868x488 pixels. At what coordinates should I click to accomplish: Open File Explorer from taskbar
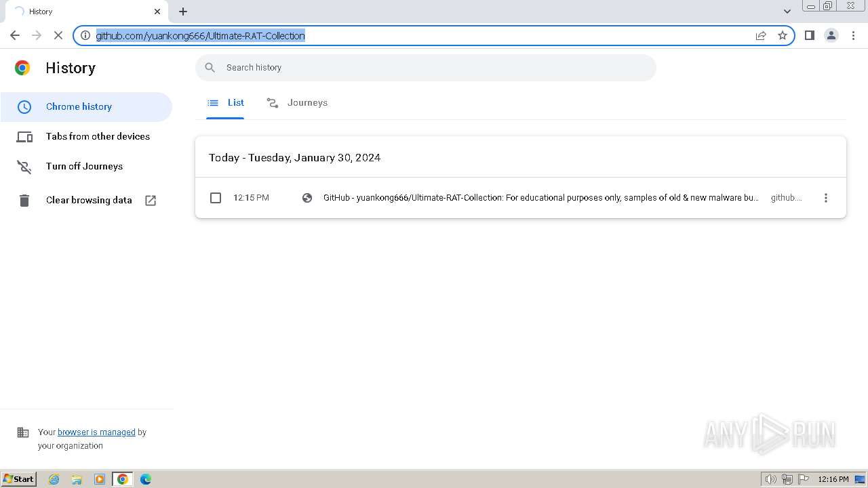(x=77, y=479)
